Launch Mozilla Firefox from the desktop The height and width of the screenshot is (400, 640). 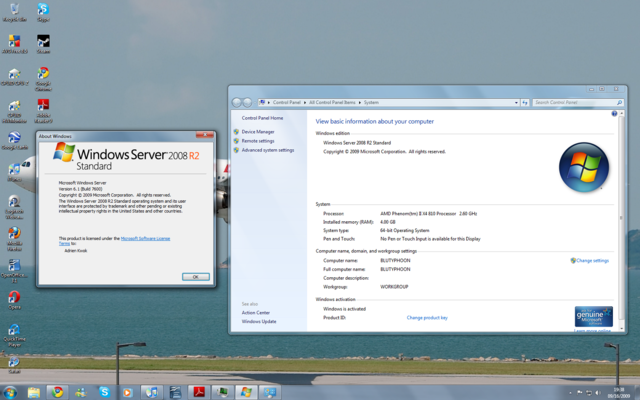(14, 238)
